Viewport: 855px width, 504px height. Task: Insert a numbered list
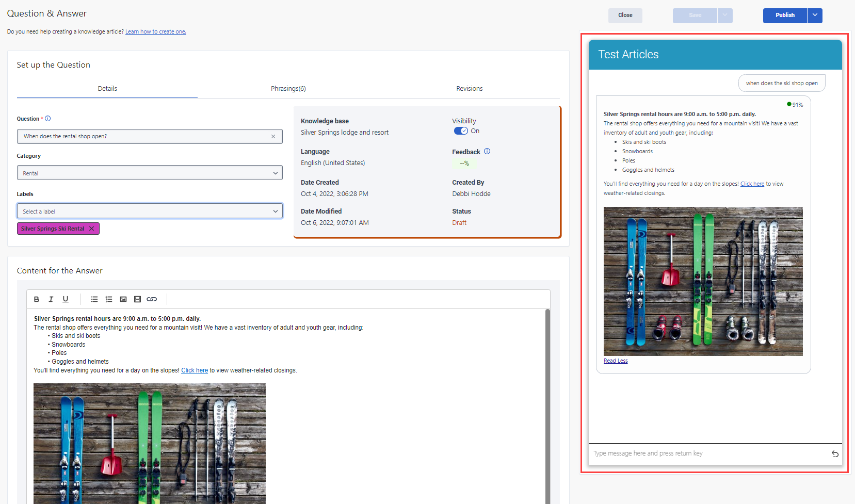point(108,299)
